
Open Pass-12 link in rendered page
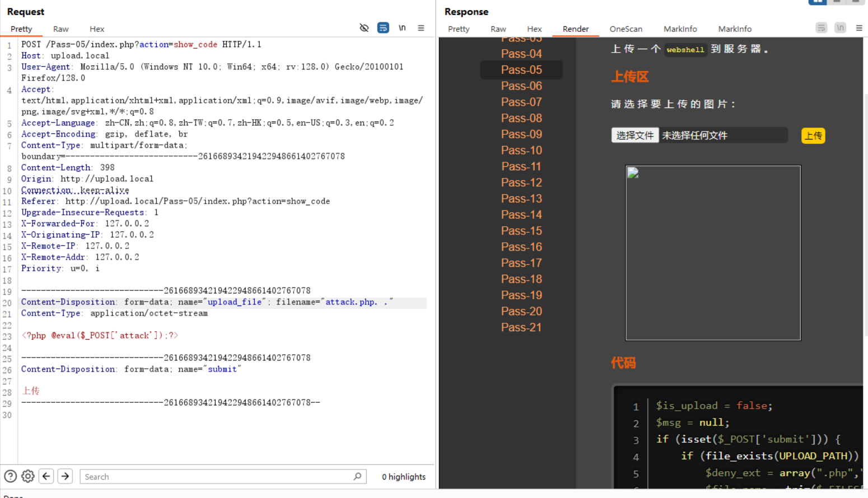521,182
